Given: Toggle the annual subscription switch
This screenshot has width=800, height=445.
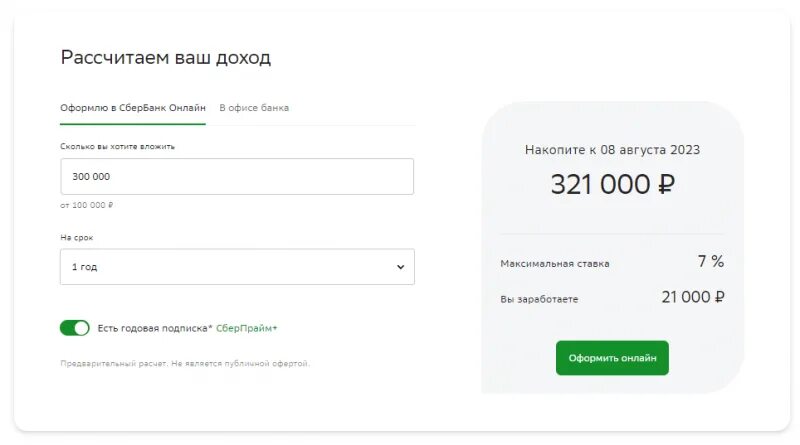Looking at the screenshot, I should pos(75,328).
